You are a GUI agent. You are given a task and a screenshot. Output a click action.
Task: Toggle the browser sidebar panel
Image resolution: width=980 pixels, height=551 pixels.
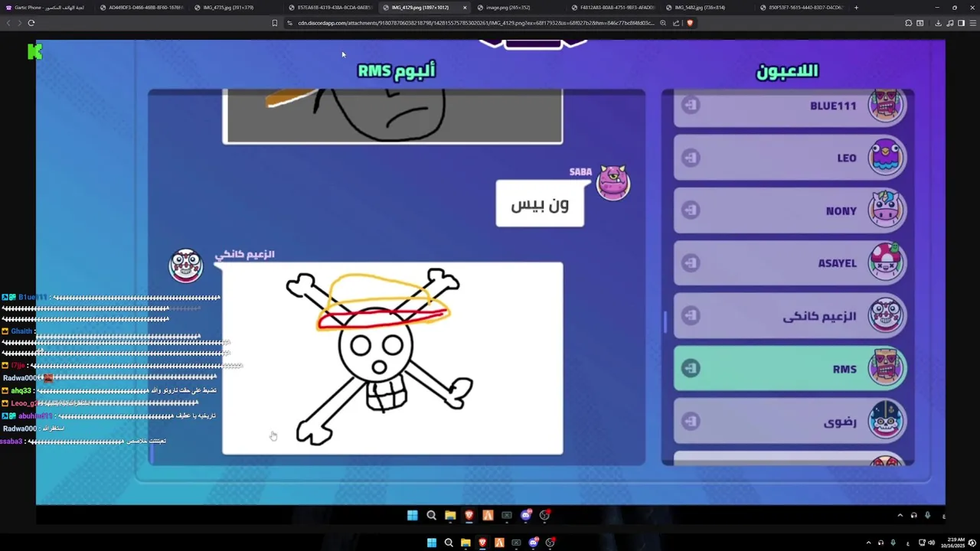pyautogui.click(x=962, y=23)
